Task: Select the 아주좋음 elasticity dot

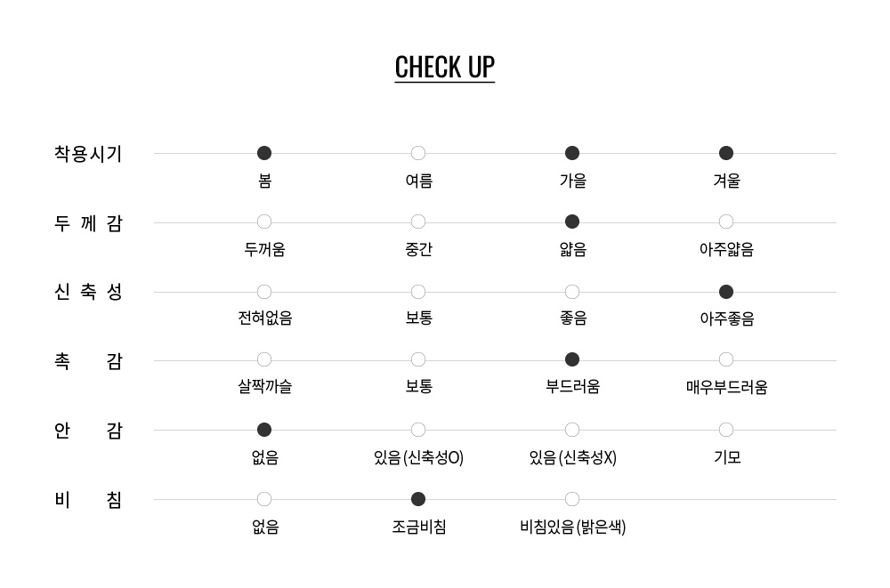Action: click(x=726, y=292)
